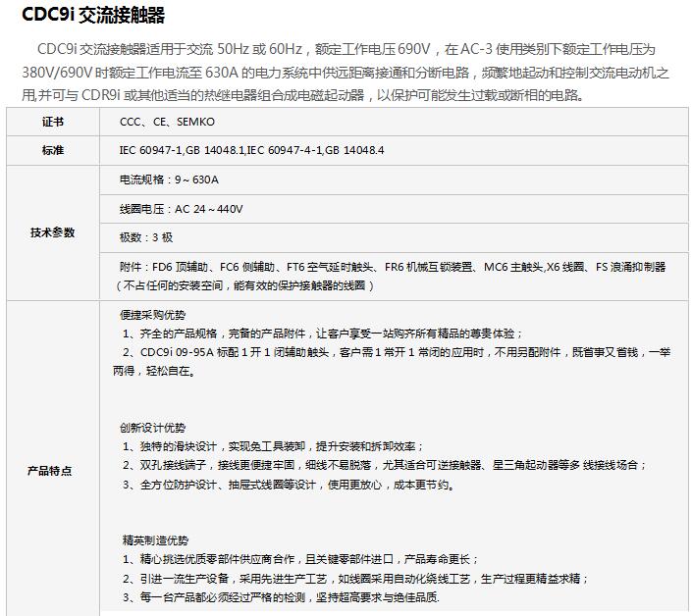Click the text "两得，轻松自在。"
Image resolution: width=692 pixels, height=616 pixels.
pyautogui.click(x=154, y=371)
